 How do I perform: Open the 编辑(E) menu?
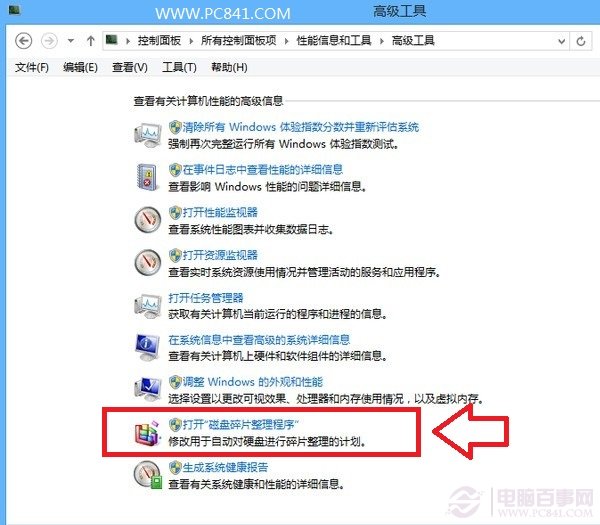pos(80,68)
